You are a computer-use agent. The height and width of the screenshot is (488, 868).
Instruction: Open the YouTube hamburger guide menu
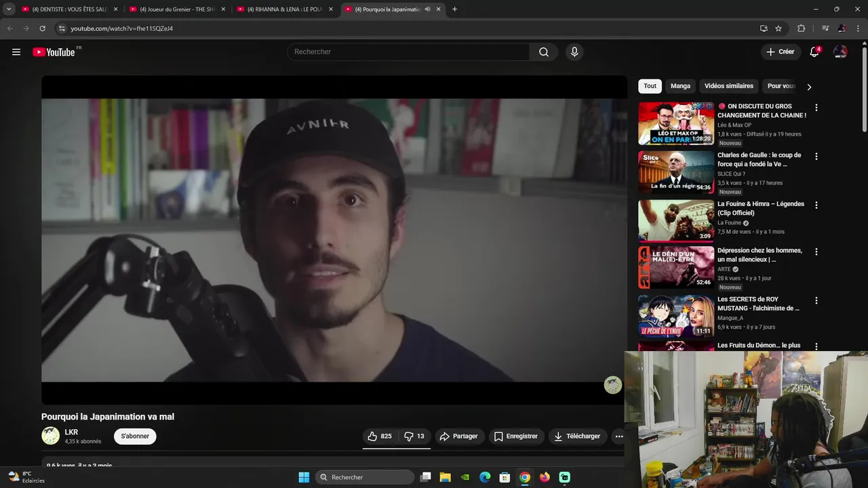click(16, 52)
